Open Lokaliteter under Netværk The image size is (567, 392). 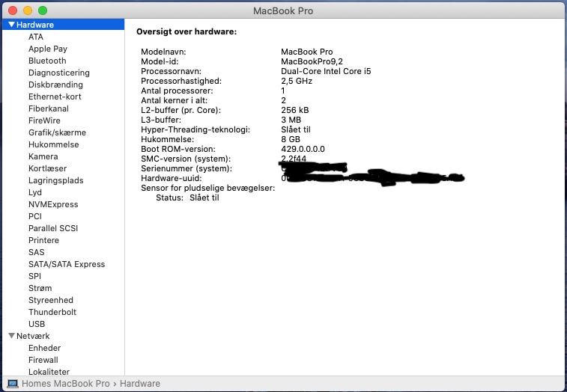coord(49,371)
